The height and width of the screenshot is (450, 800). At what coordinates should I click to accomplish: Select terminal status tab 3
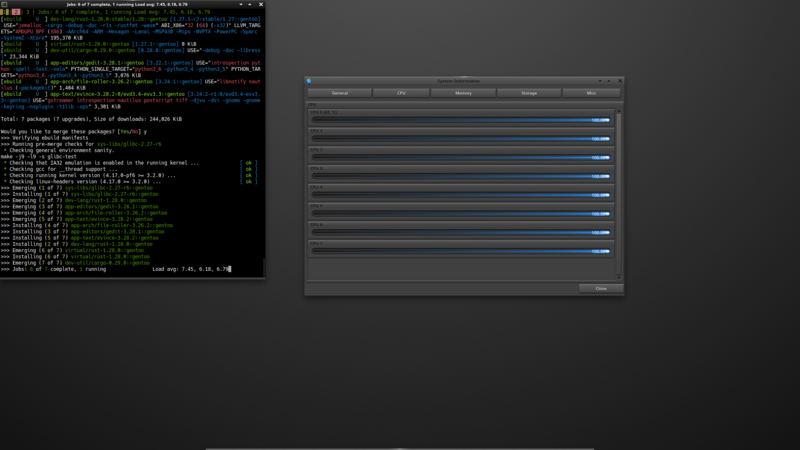(x=28, y=12)
